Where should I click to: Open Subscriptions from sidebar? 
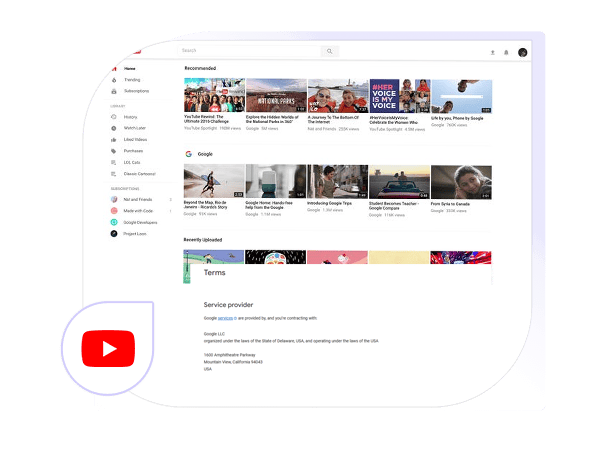137,91
